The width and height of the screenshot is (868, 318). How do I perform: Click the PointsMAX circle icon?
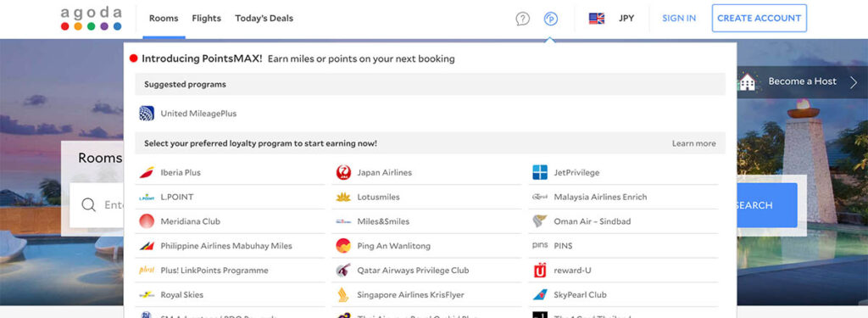pos(551,19)
